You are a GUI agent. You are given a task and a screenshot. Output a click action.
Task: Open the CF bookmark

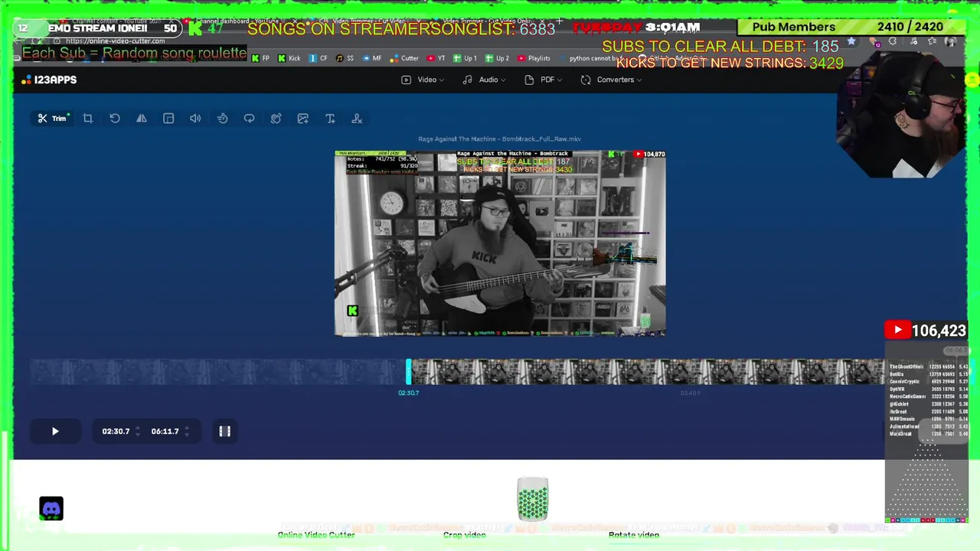pyautogui.click(x=318, y=58)
